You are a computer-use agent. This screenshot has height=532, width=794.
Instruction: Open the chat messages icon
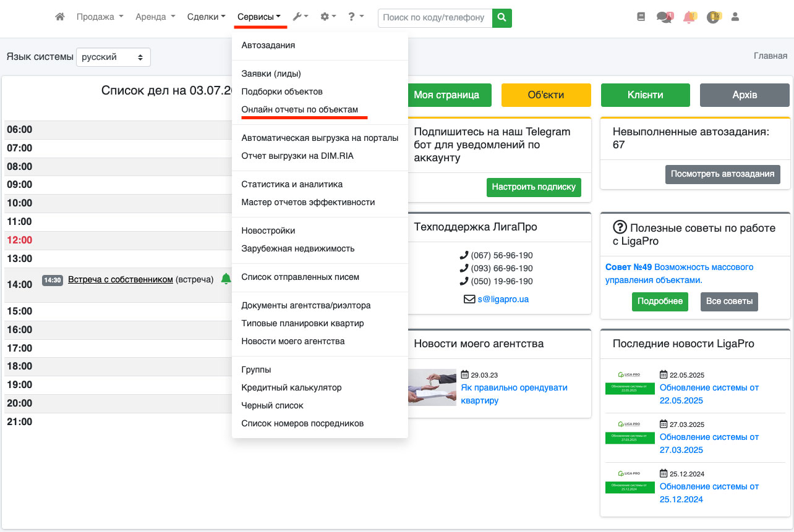click(x=665, y=17)
